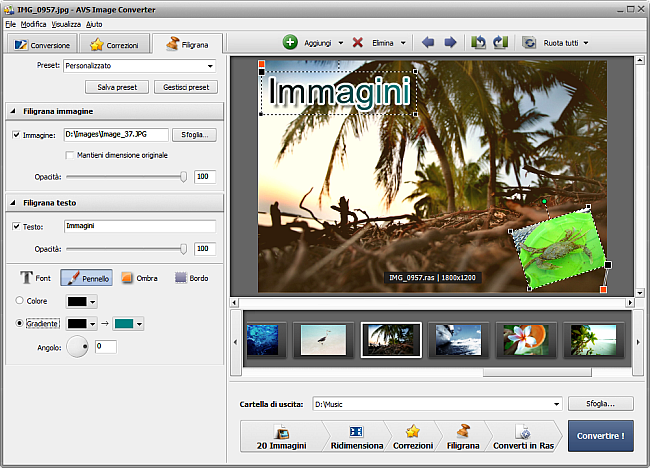Image resolution: width=650 pixels, height=468 pixels.
Task: Open the Aggiungi dropdown arrow
Action: pyautogui.click(x=341, y=43)
